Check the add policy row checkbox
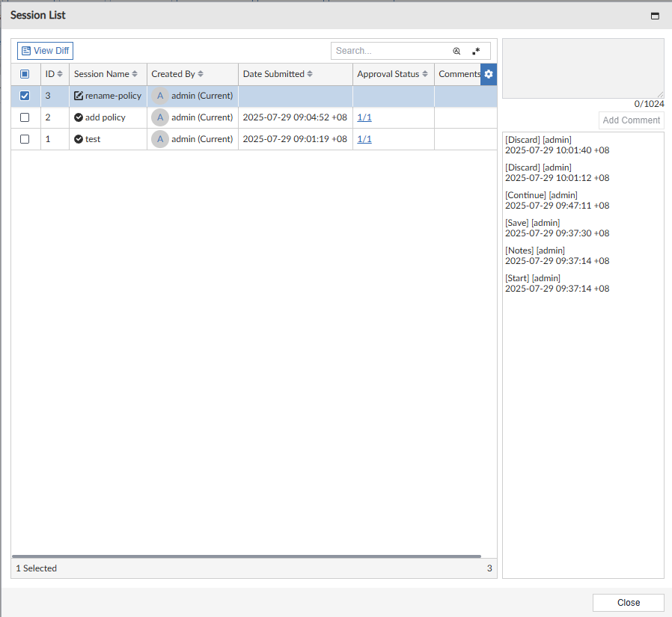672x617 pixels. click(x=25, y=117)
